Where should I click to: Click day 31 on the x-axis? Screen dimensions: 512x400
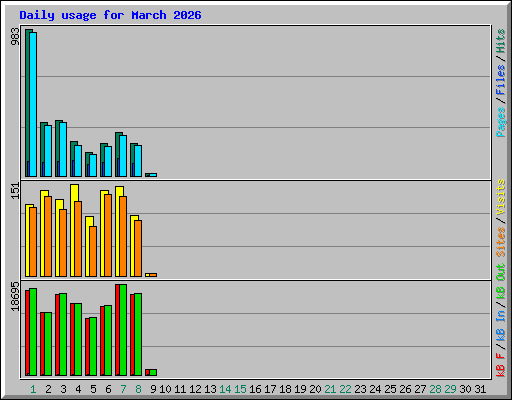(480, 389)
